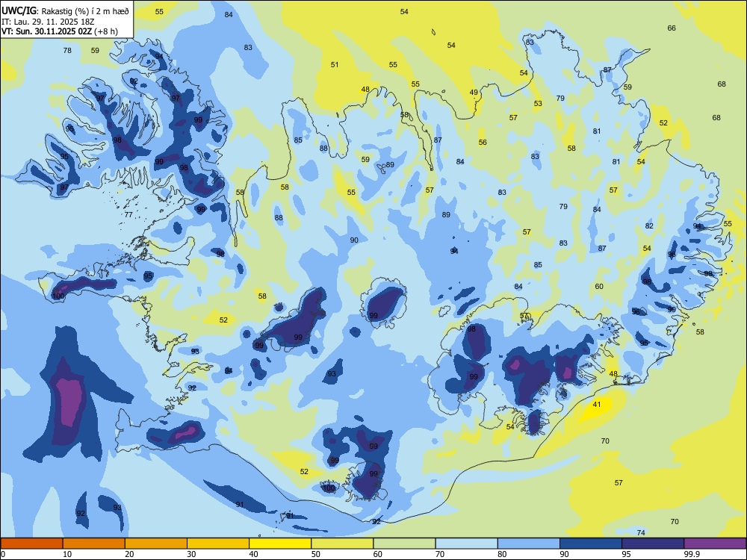Select the '82' value in eastern Iceland
The width and height of the screenshot is (747, 560).
coord(649,225)
